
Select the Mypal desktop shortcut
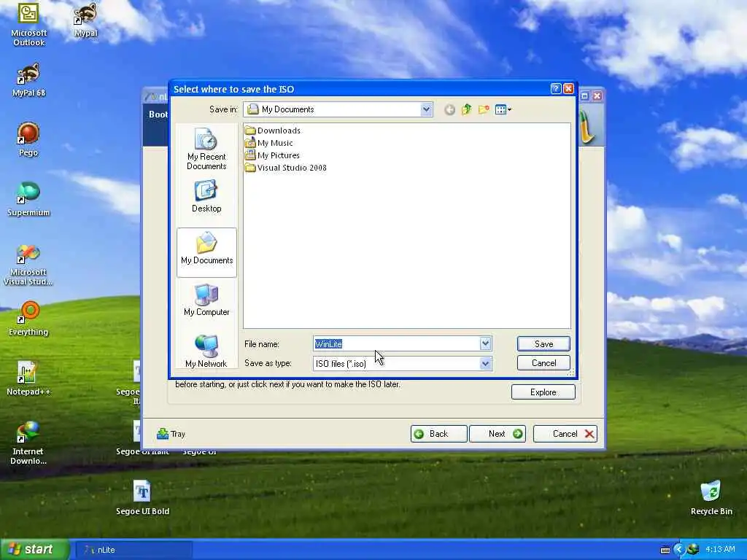[x=86, y=20]
